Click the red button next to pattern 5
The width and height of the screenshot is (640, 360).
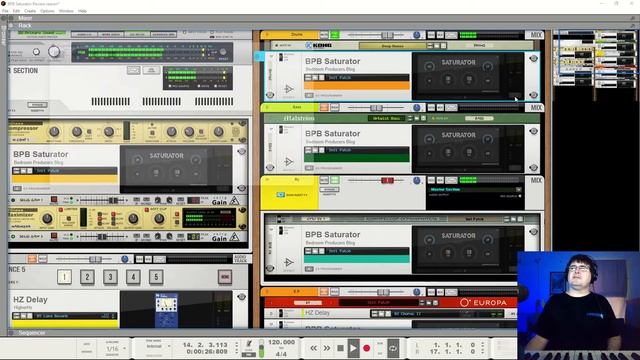point(224,277)
